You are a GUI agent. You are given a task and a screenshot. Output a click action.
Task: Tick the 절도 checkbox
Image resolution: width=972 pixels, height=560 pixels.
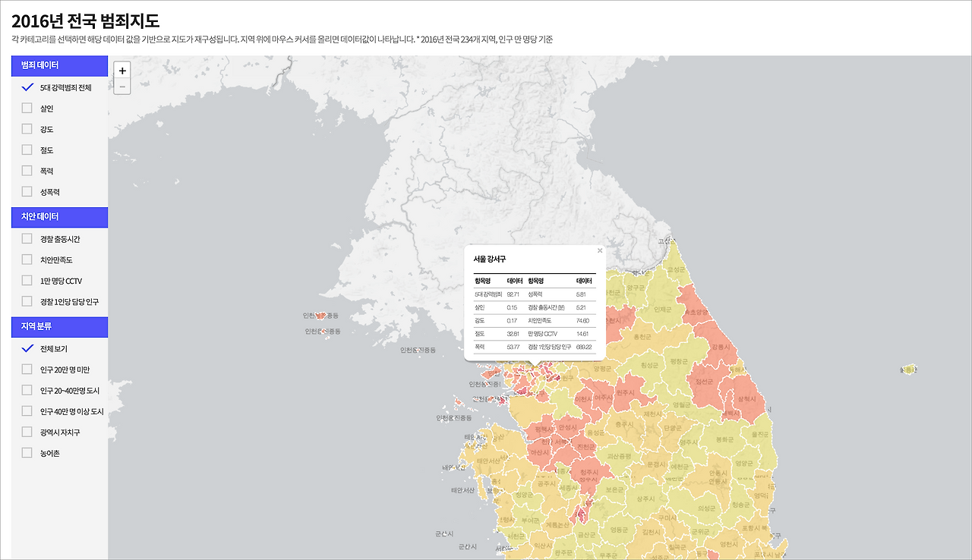[27, 150]
